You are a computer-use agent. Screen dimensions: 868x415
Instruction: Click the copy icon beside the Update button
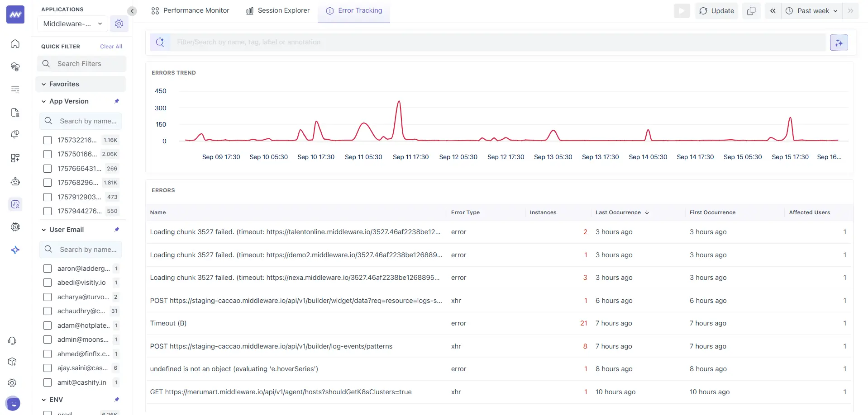pyautogui.click(x=751, y=10)
